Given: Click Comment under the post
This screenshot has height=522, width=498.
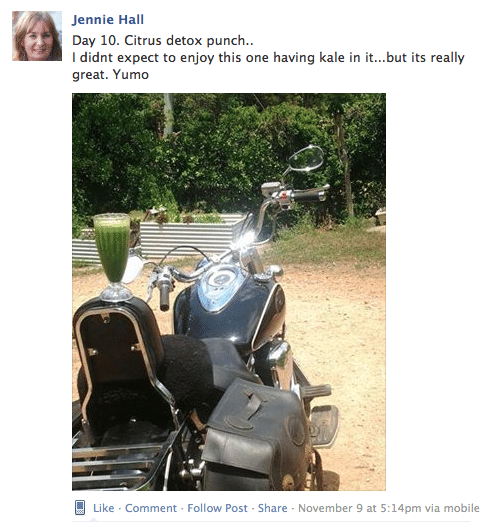Looking at the screenshot, I should pyautogui.click(x=151, y=508).
